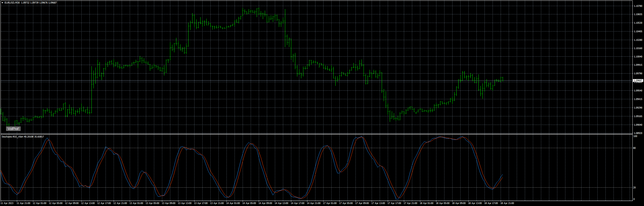The height and width of the screenshot is (206, 644).
Task: Click the 12 Apr 01:00 time label
Action: (x=40, y=203)
